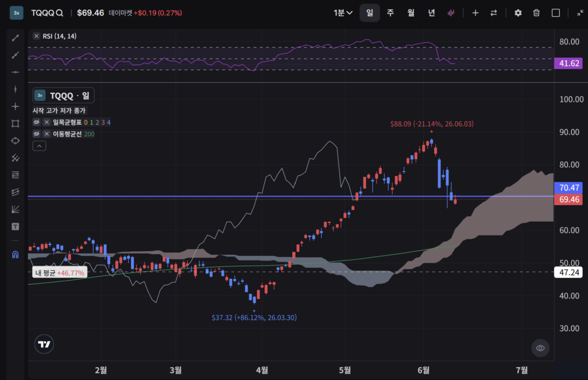Open the compare symbols arrows icon
This screenshot has width=588, height=380.
coord(493,13)
